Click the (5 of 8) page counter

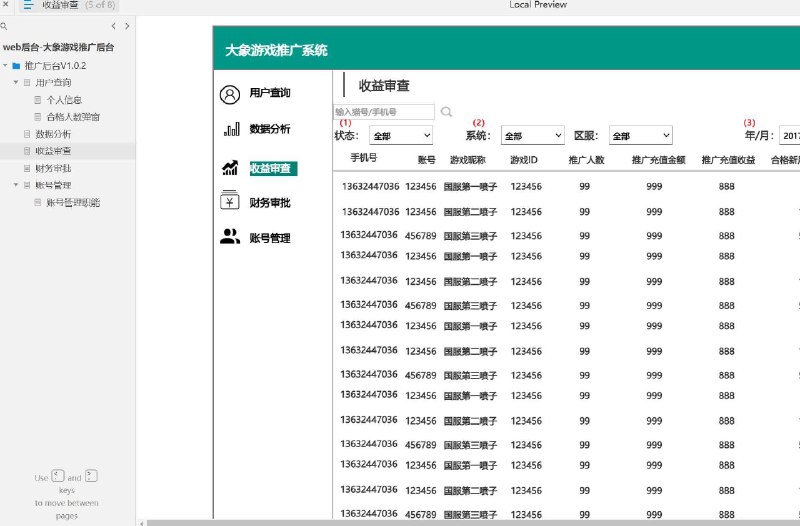click(100, 5)
